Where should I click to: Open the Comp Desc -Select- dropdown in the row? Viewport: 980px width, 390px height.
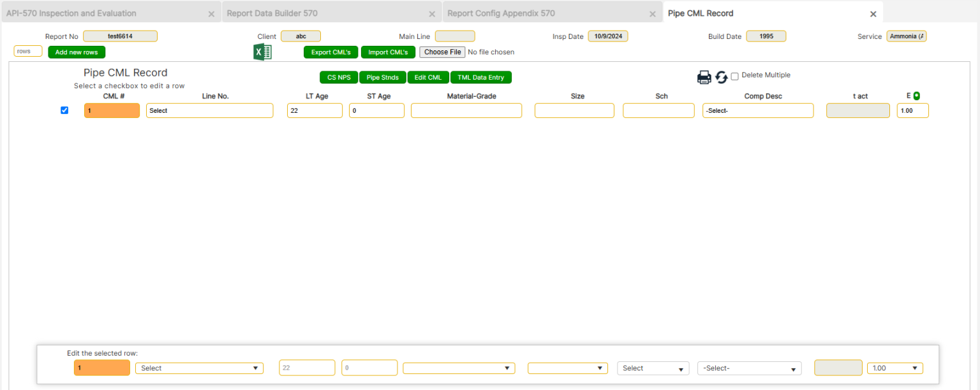click(758, 110)
